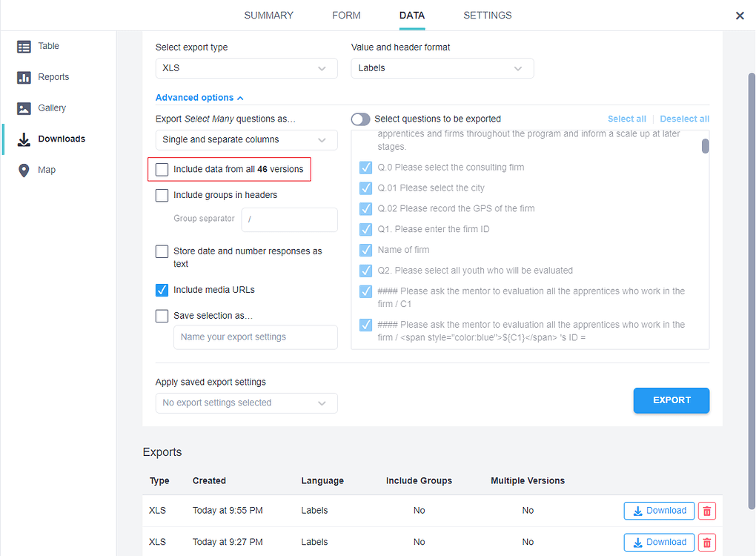Delete the 9:55 PM export using trash icon
Viewport: 756px width, 556px height.
pos(706,510)
